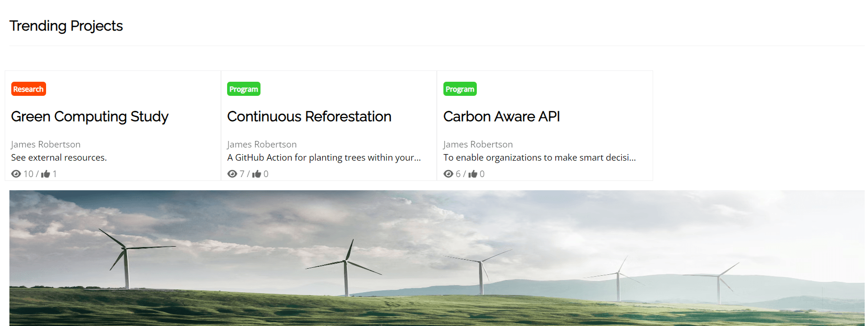Click the eye views icon on Green Computing Study

(16, 174)
